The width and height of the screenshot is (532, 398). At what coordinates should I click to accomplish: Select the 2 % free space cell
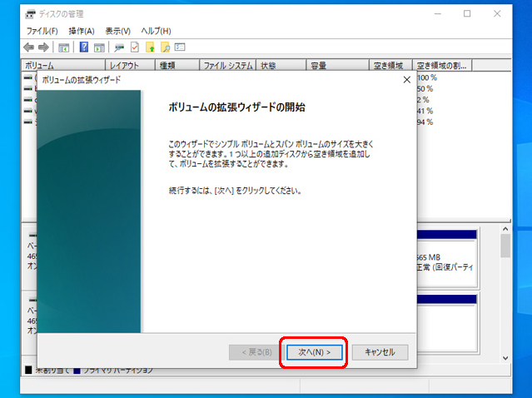click(423, 100)
